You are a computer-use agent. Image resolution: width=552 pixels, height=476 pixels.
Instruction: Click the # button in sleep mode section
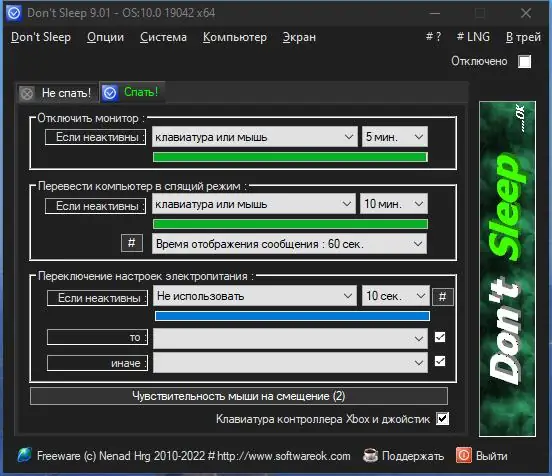pyautogui.click(x=132, y=243)
